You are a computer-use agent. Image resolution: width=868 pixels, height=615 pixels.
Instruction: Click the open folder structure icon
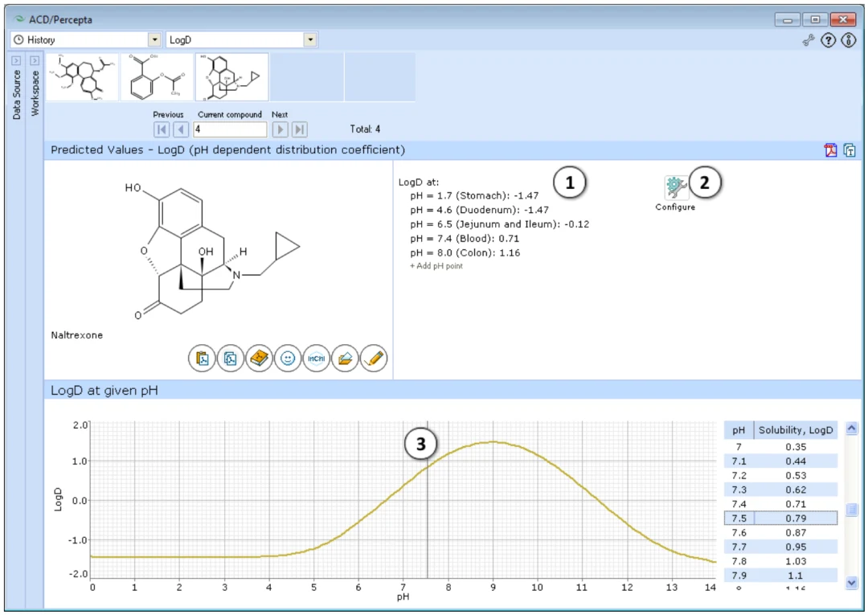pyautogui.click(x=345, y=359)
